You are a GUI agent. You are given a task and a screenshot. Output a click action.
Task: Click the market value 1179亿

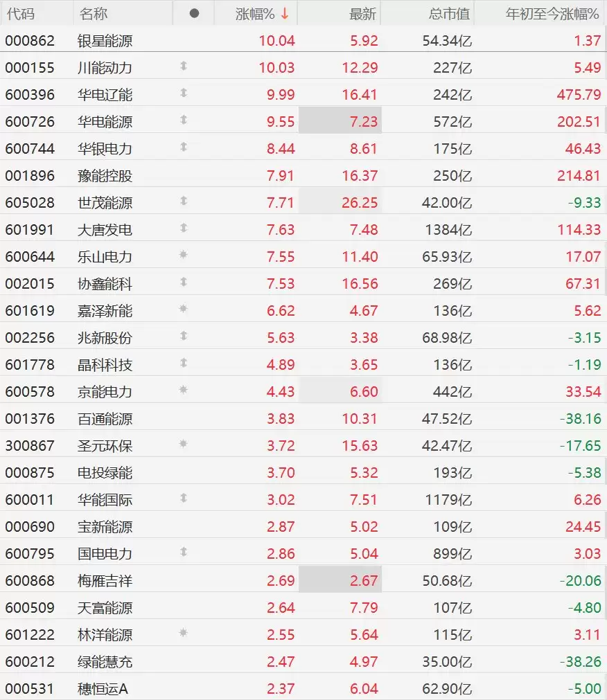point(448,499)
